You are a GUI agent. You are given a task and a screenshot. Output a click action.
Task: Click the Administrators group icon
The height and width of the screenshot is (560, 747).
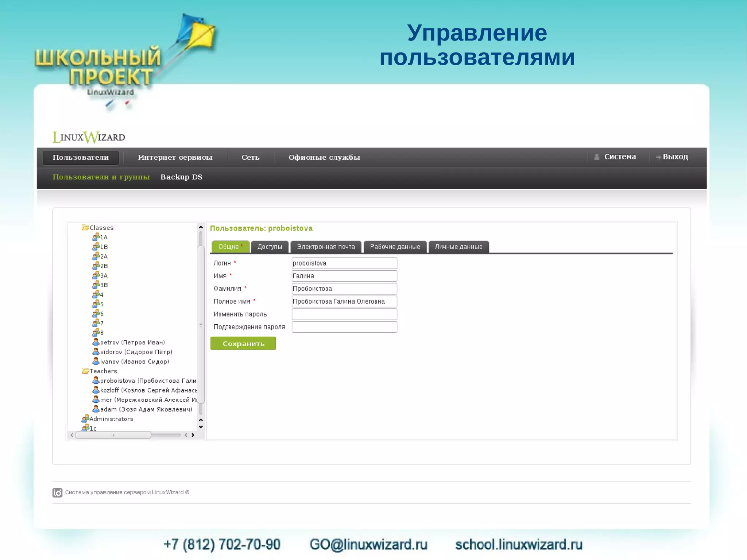85,418
